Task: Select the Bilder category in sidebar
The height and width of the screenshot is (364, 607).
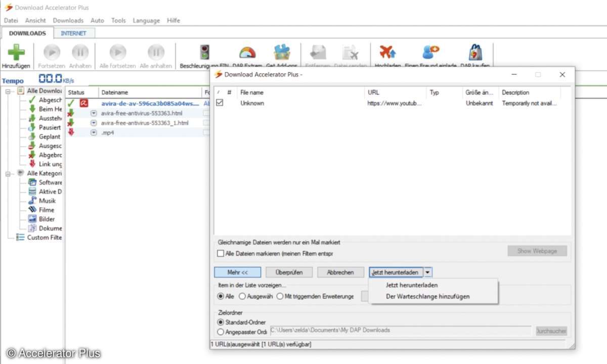Action: point(41,219)
